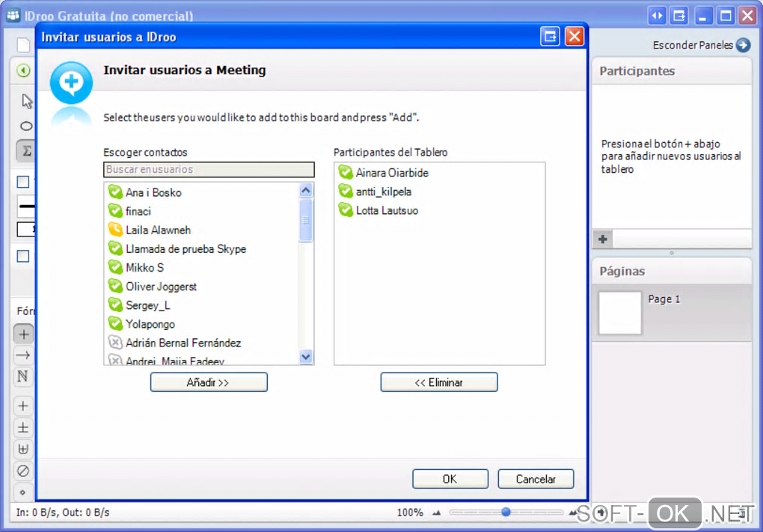
Task: Click the zoom slider handle
Action: [506, 512]
